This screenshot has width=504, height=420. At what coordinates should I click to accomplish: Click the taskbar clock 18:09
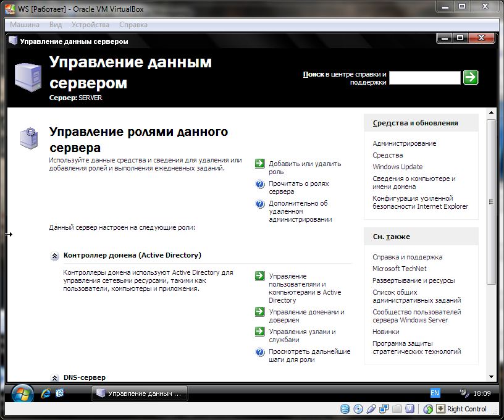[x=482, y=393]
